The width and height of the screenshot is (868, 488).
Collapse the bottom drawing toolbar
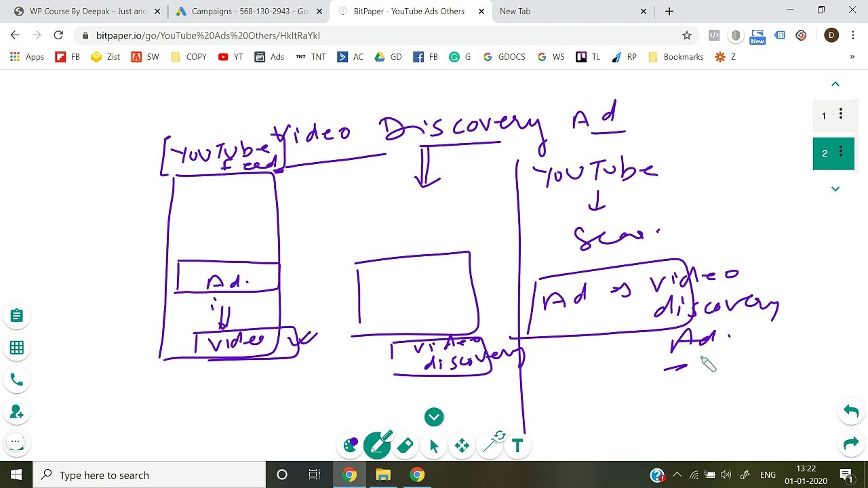coord(434,417)
